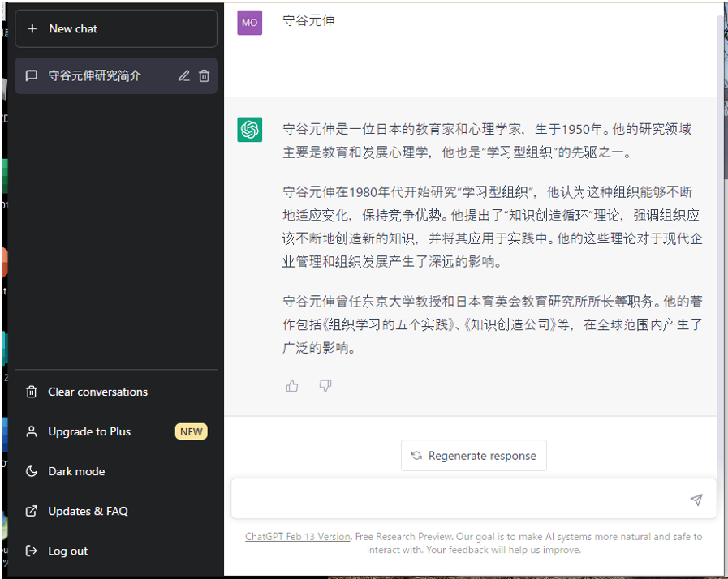Viewport: 728px width, 579px height.
Task: Click the external link icon beside Updates & FAQ
Action: click(31, 511)
